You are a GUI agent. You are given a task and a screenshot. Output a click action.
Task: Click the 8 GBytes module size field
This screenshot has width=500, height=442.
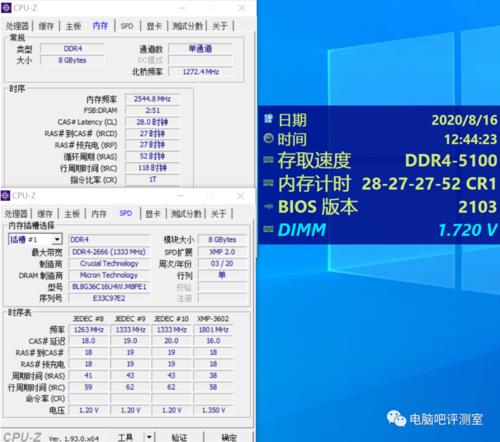222,239
